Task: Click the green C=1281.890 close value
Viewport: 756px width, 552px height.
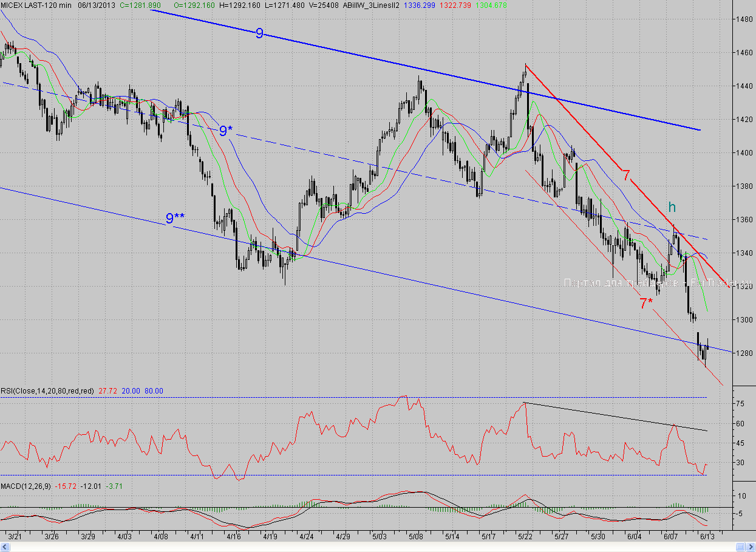Action: [x=140, y=5]
